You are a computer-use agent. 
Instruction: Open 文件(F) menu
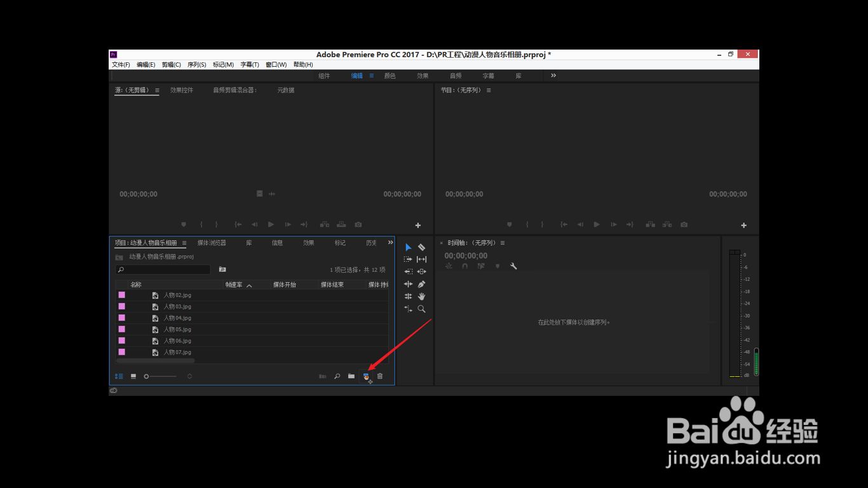tap(121, 65)
